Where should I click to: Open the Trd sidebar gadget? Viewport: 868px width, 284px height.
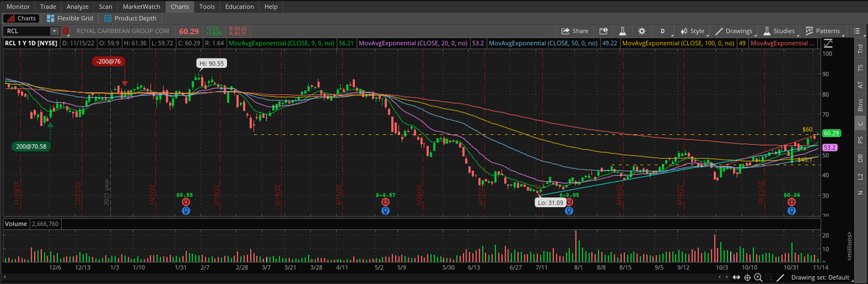[860, 49]
